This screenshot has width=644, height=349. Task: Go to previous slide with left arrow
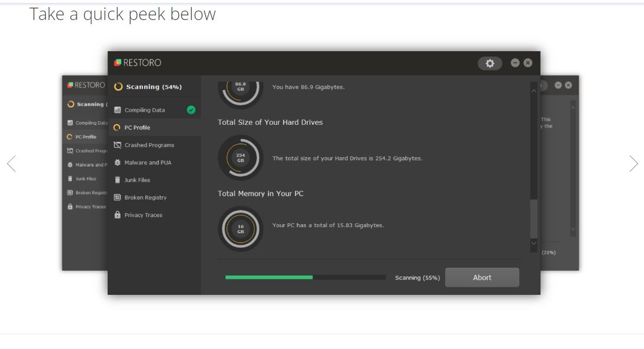click(x=12, y=164)
